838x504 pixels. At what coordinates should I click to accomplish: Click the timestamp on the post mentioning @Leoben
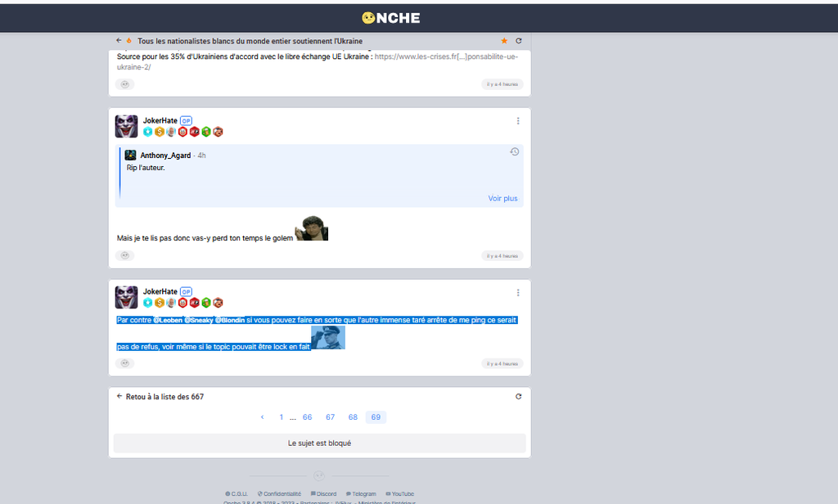(x=502, y=363)
